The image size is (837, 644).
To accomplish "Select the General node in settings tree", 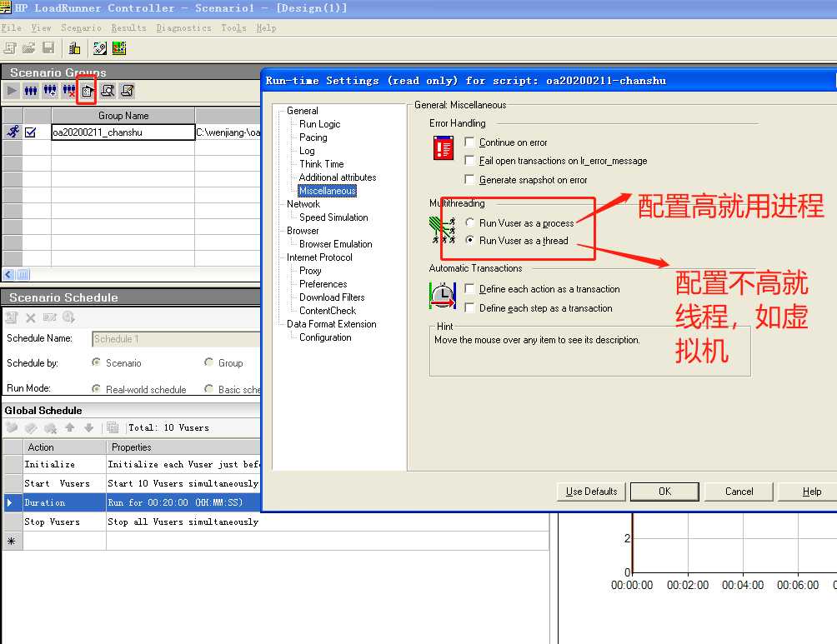I will tap(302, 111).
